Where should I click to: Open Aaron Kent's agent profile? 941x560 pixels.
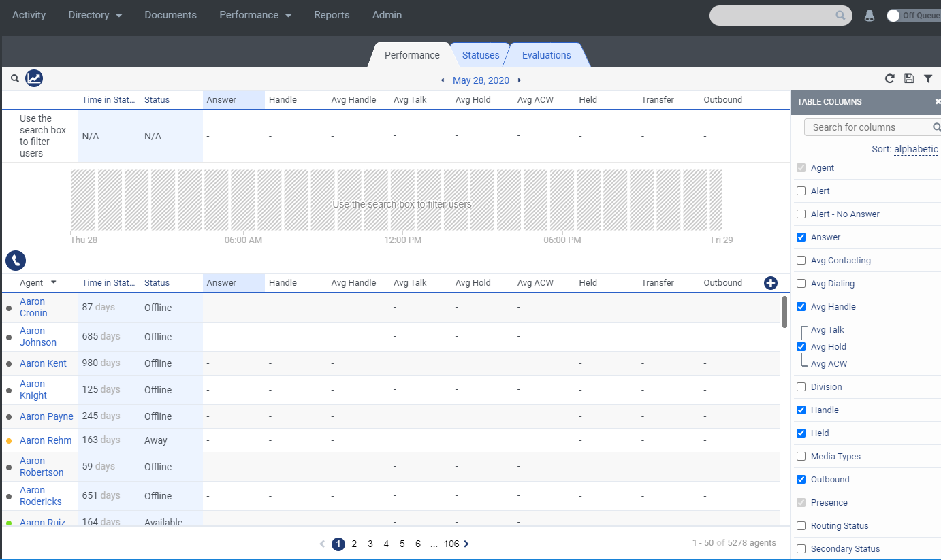pyautogui.click(x=43, y=363)
